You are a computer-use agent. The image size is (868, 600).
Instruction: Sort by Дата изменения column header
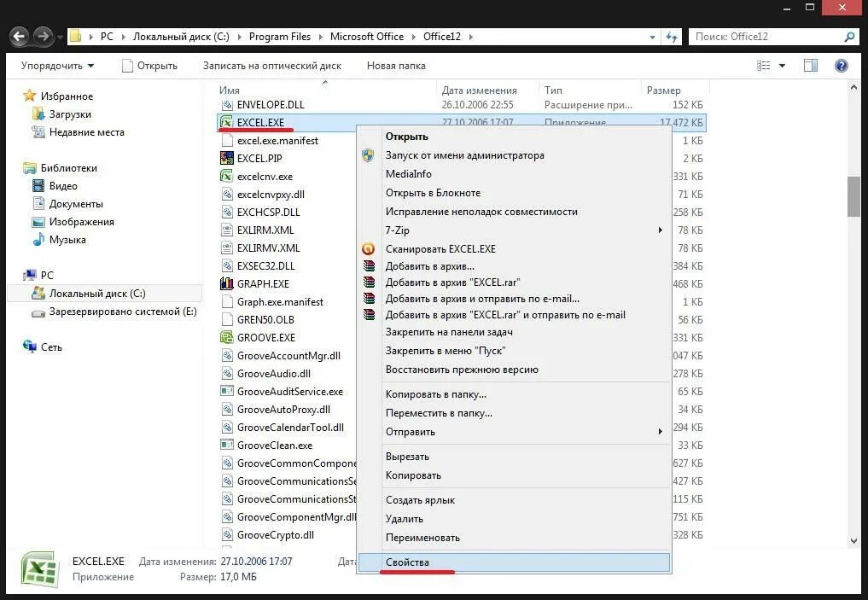pyautogui.click(x=480, y=90)
